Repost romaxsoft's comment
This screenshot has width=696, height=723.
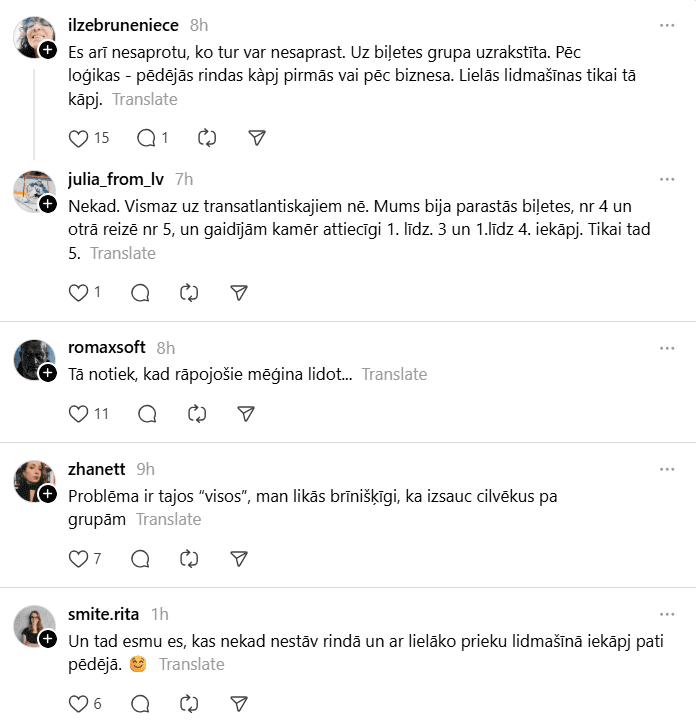point(197,413)
